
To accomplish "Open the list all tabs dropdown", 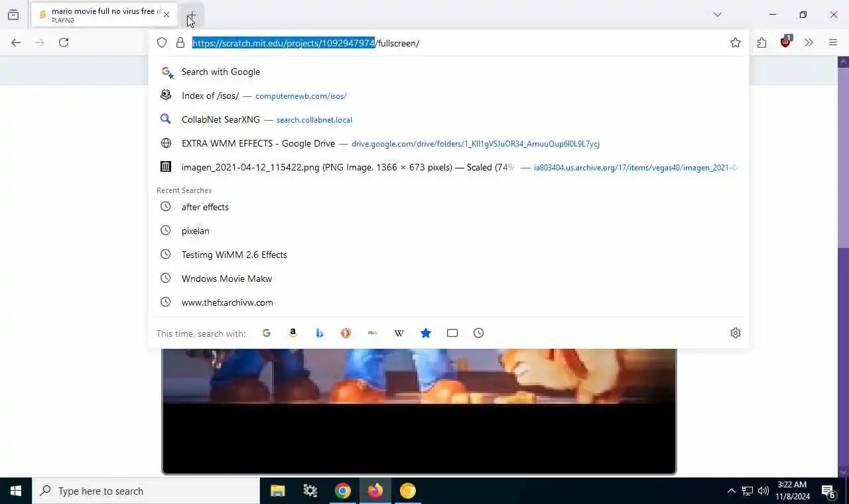I will click(x=718, y=15).
